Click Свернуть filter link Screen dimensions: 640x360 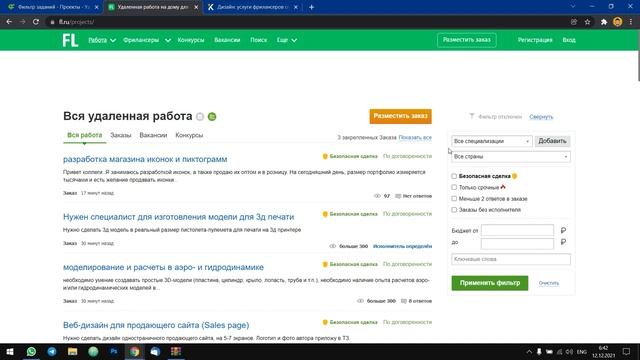(x=541, y=117)
